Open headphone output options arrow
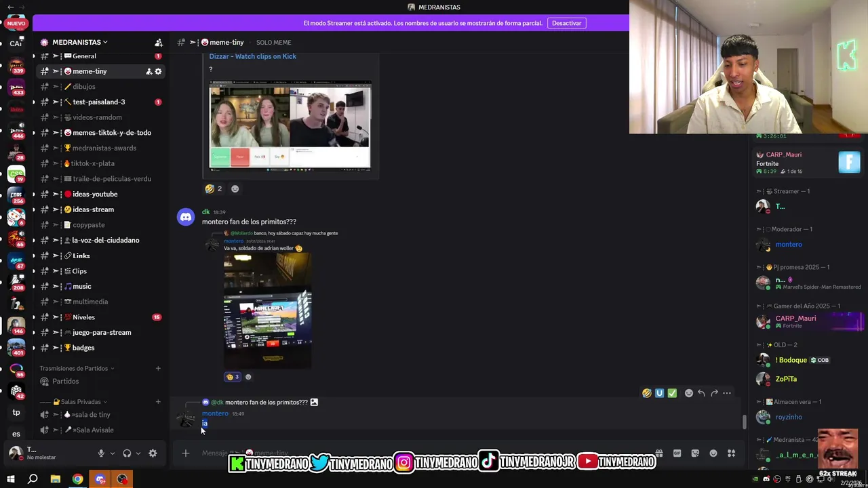This screenshot has height=488, width=868. point(138,453)
